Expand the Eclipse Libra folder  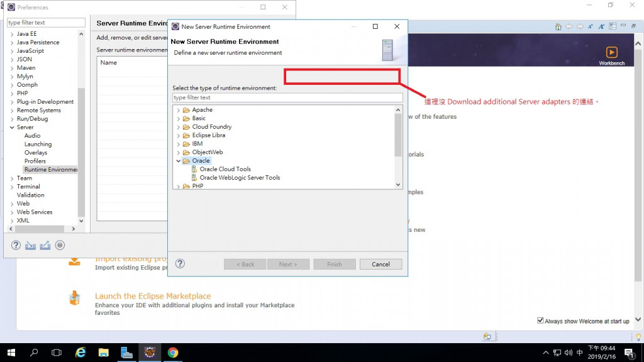(178, 136)
